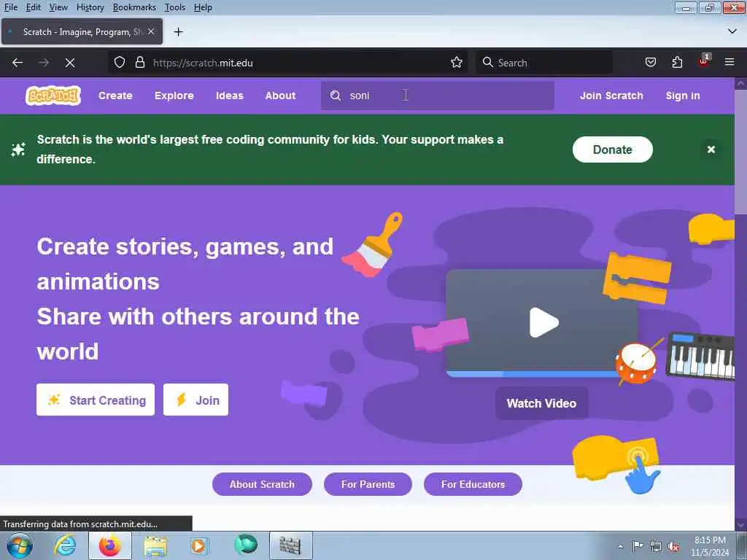Click the sparkle icon on donation banner

[x=18, y=149]
